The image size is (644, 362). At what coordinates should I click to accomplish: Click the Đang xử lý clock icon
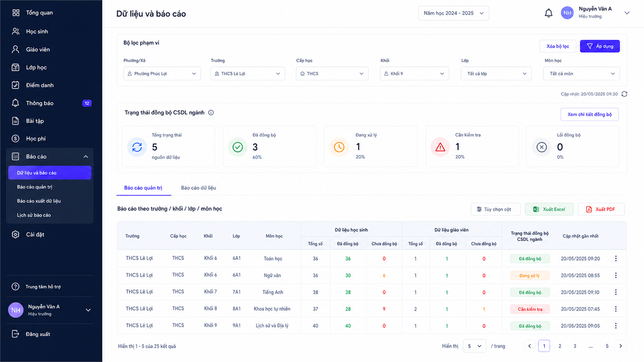point(339,147)
